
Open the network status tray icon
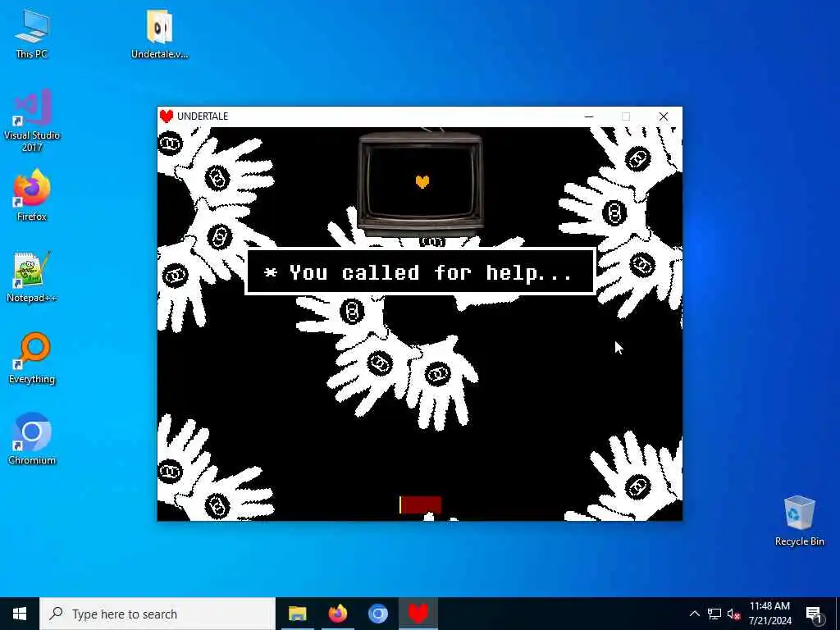[714, 614]
